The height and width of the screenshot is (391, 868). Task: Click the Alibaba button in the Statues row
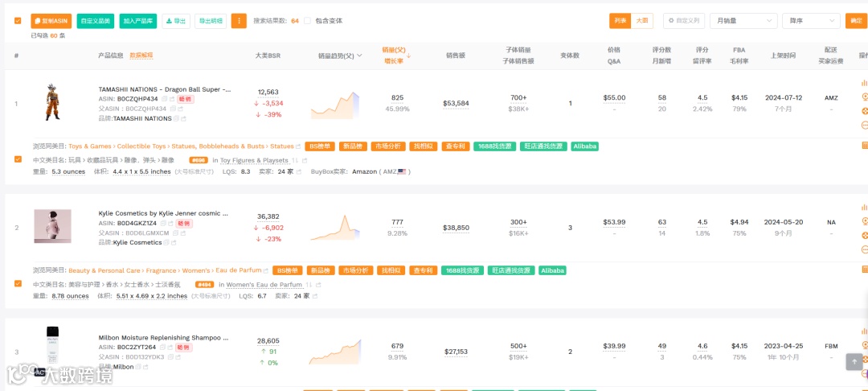(x=584, y=146)
